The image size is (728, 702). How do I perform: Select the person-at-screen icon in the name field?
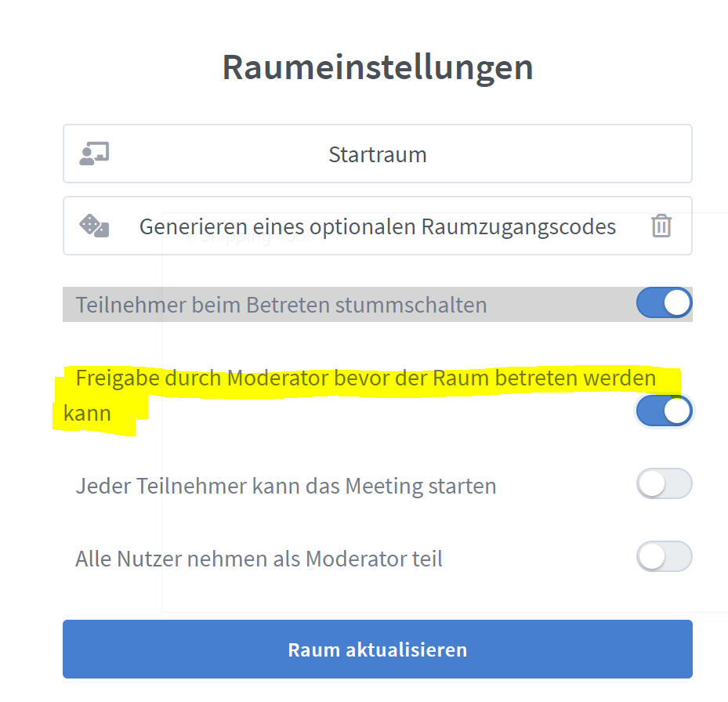click(93, 154)
